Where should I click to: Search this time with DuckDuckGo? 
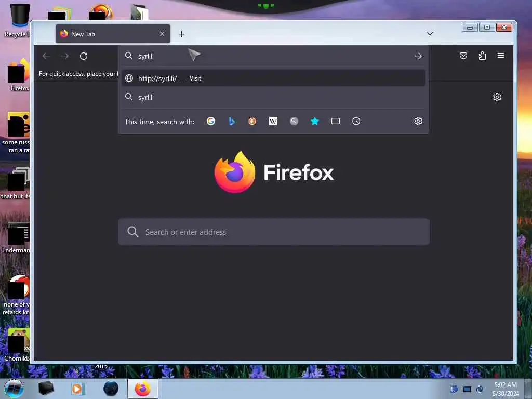tap(252, 121)
